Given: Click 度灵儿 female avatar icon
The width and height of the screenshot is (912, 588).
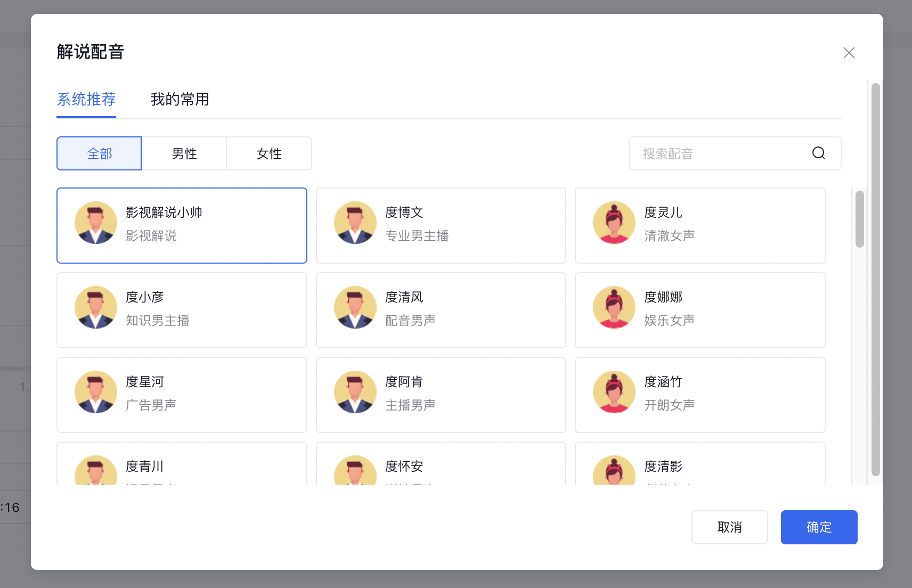Looking at the screenshot, I should [614, 223].
